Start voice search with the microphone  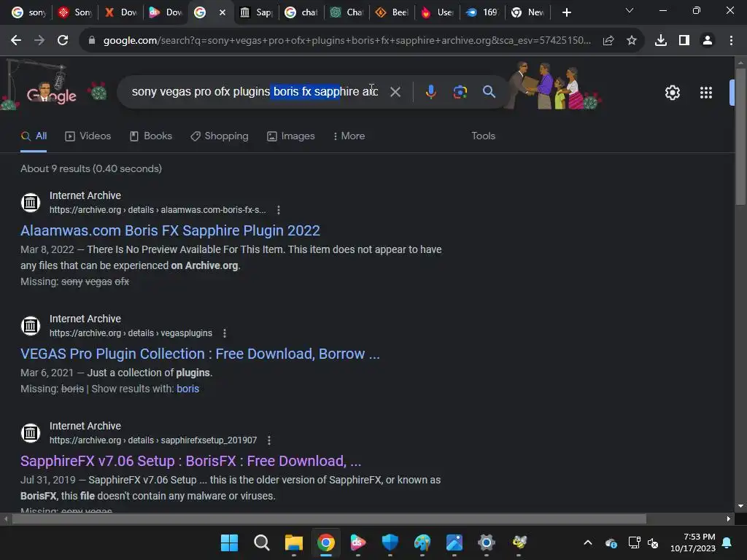430,91
